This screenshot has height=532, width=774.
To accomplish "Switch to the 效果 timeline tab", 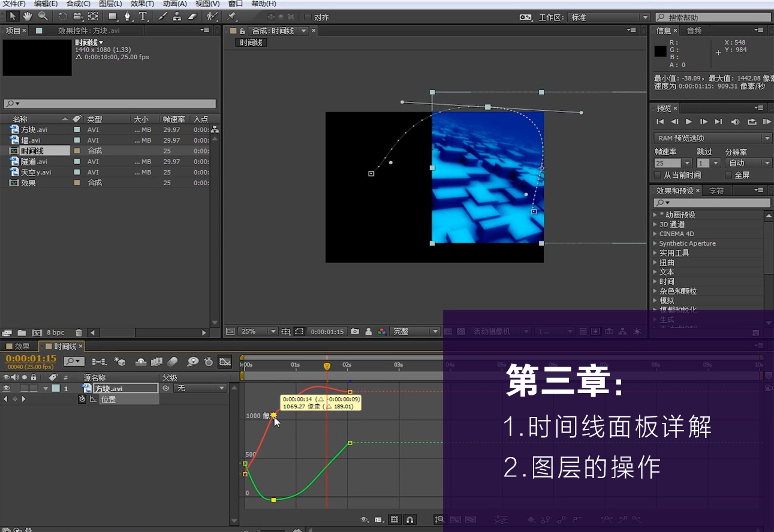I will tap(19, 346).
